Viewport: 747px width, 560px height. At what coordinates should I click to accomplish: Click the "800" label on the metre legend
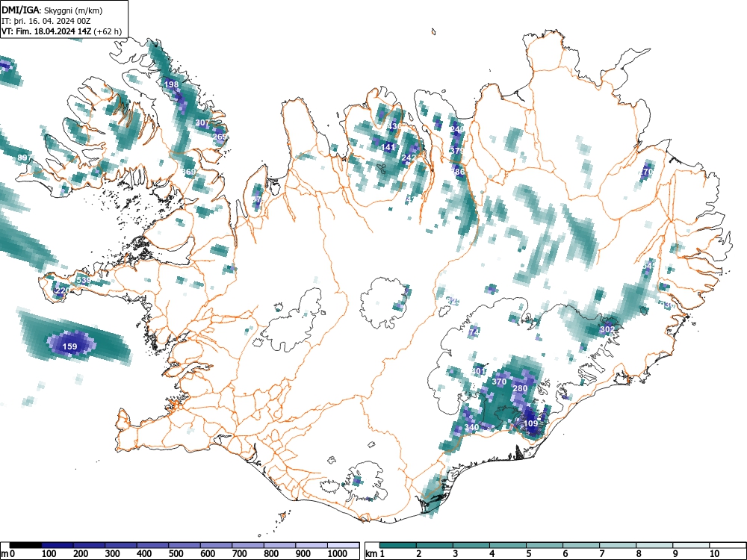[x=271, y=554]
